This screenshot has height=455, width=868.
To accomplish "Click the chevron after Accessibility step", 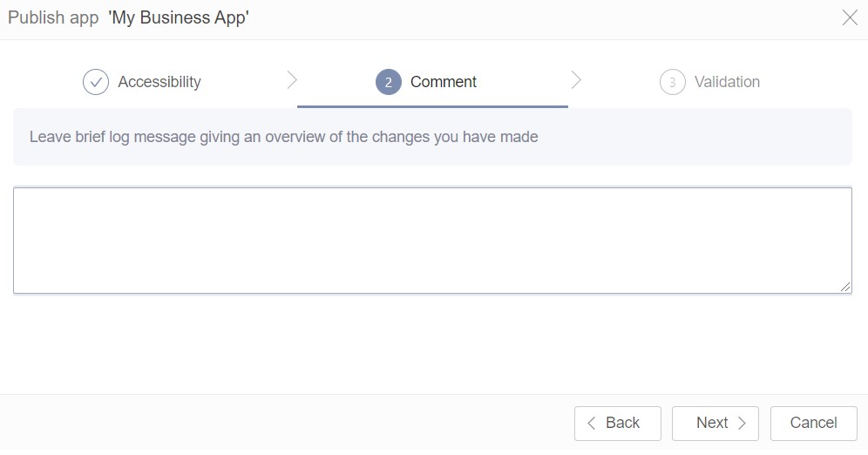I will tap(292, 80).
